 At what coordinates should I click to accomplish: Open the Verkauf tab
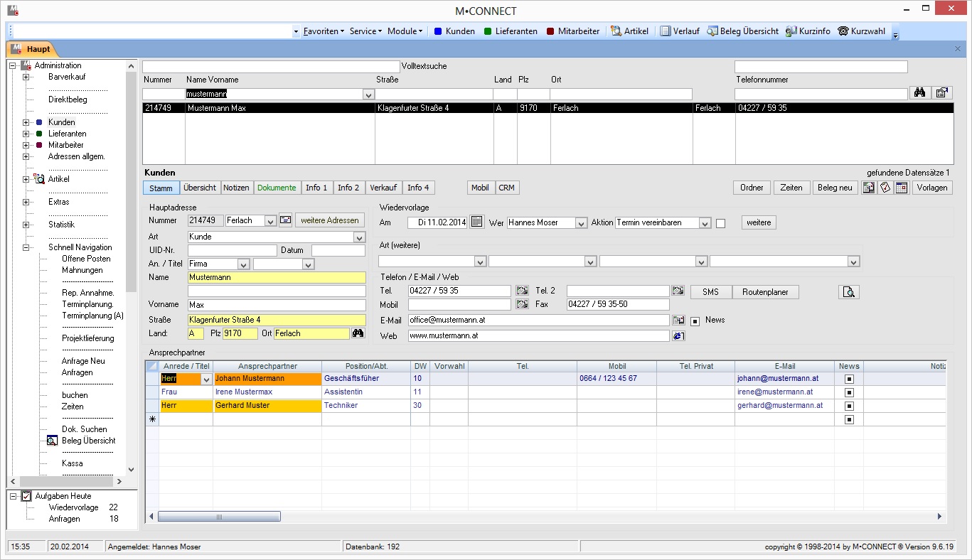(383, 188)
